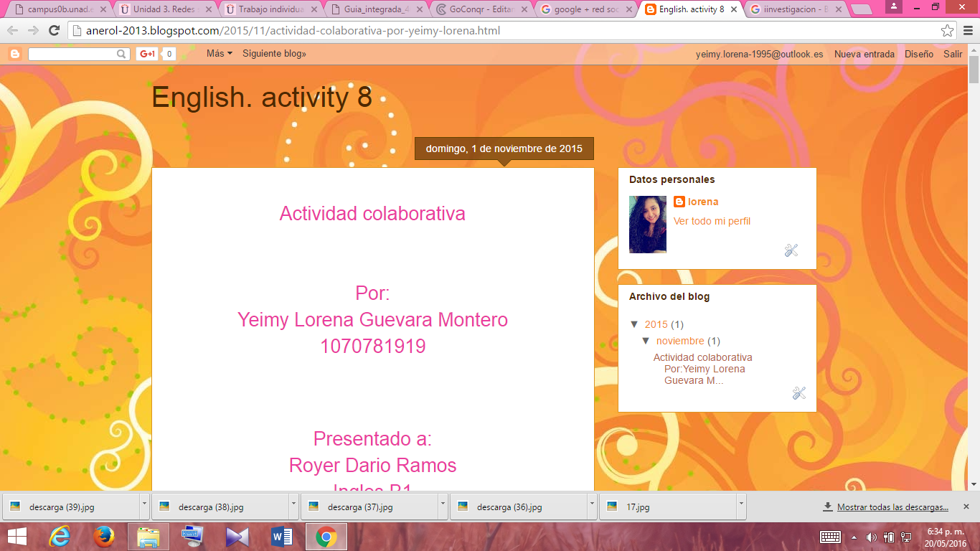Collapse the 2015 archive year

[634, 324]
